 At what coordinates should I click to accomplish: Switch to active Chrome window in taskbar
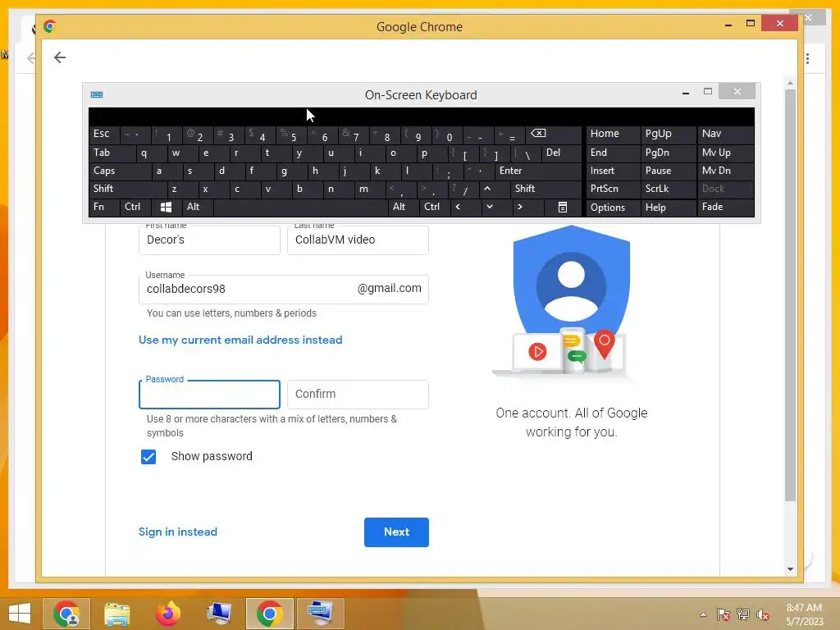tap(269, 614)
